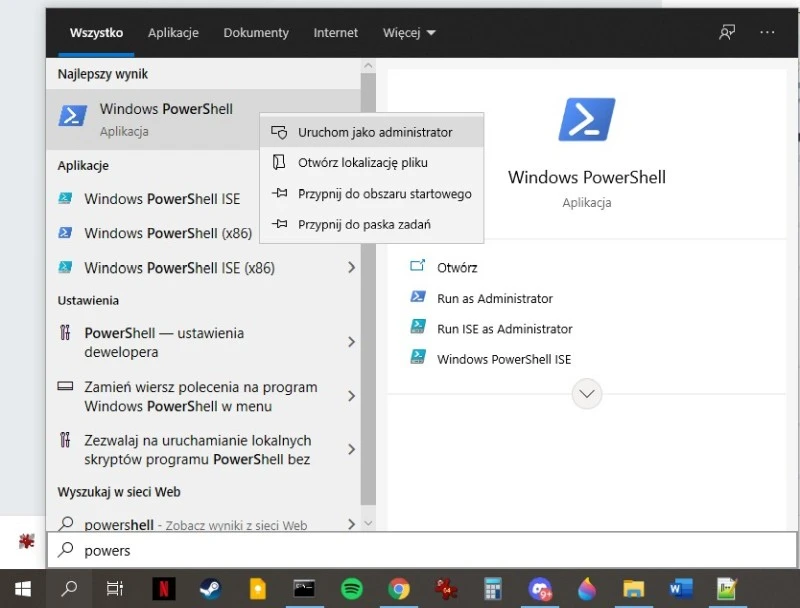Click the large Windows PowerShell tile icon
Image resolution: width=800 pixels, height=608 pixels.
(586, 119)
